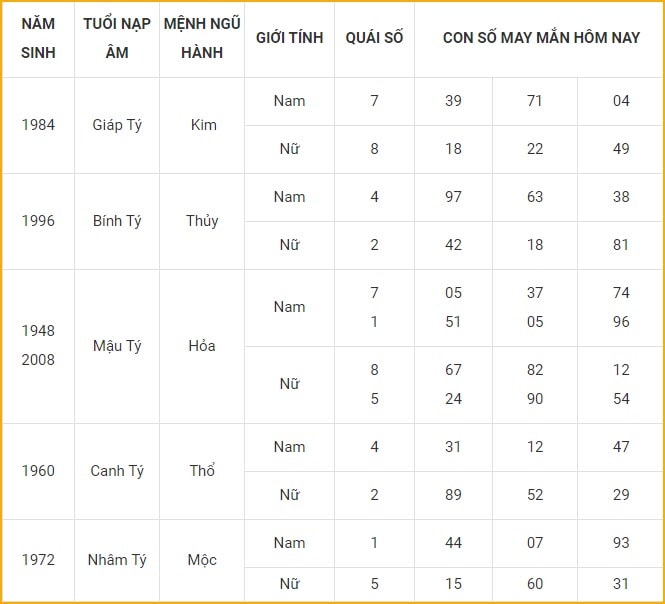
Task: Click the Kim element cell
Action: coord(204,125)
